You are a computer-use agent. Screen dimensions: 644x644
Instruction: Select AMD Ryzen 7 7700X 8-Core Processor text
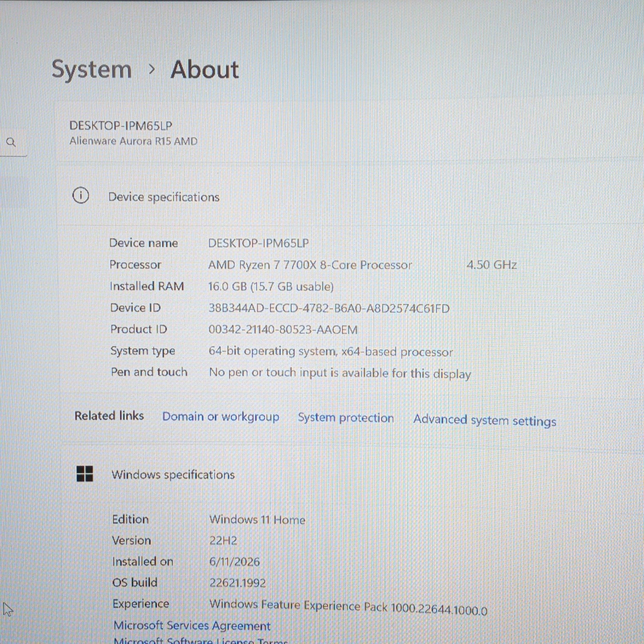click(310, 265)
